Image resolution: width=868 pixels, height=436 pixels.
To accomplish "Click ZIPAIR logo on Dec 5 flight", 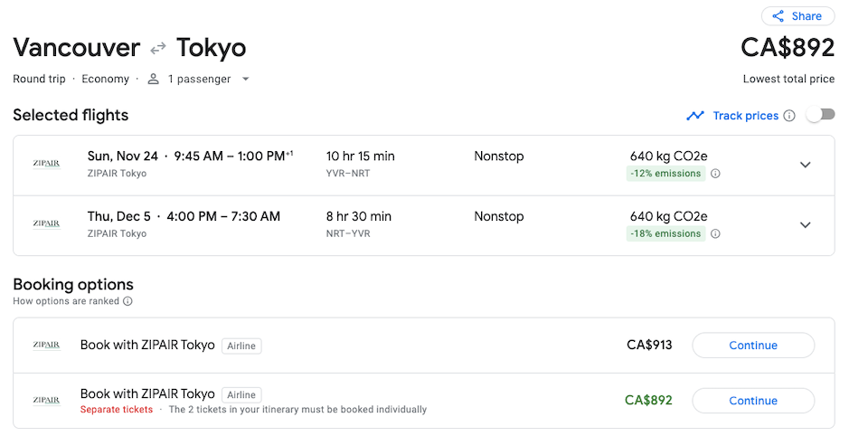I will point(46,224).
